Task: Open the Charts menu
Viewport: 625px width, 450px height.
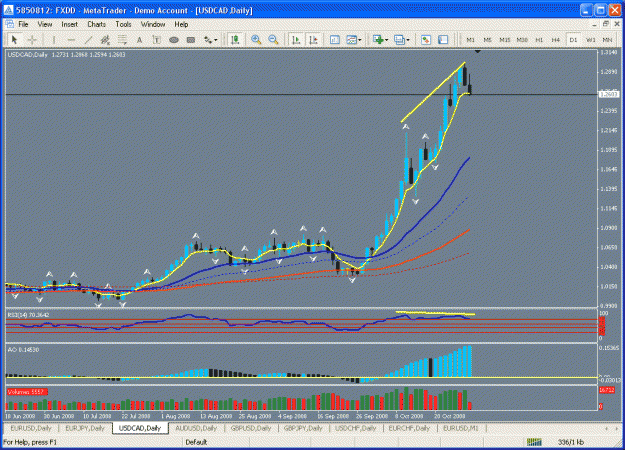Action: (x=96, y=24)
